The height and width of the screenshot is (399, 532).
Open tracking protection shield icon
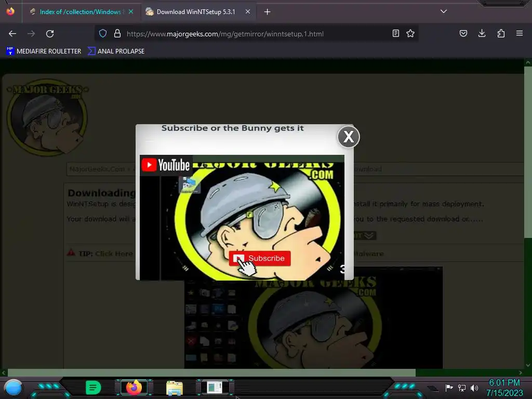103,34
